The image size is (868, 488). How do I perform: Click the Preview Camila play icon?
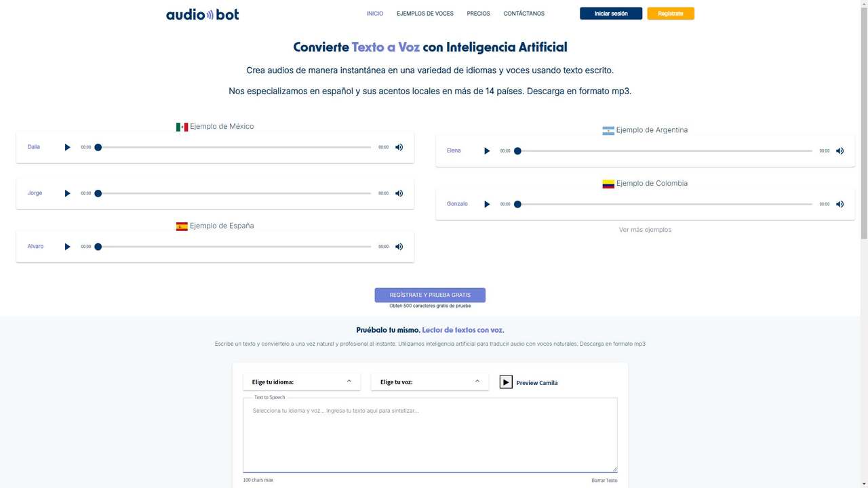pos(506,382)
